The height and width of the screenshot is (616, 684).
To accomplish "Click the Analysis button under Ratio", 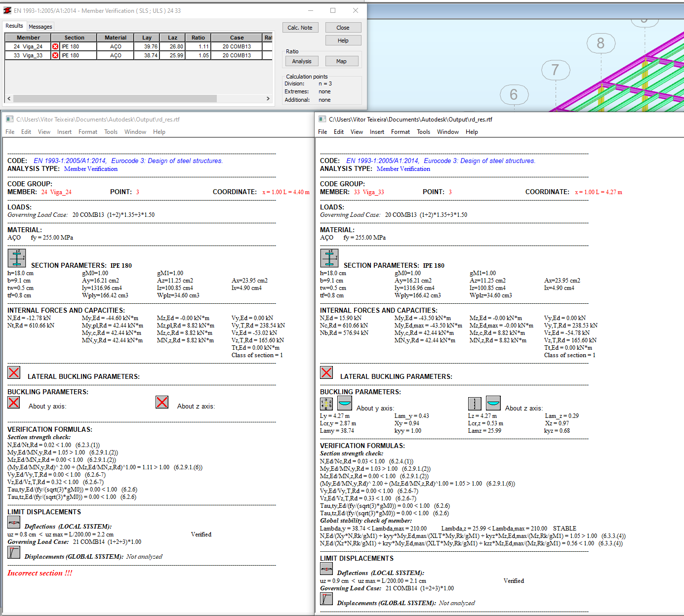I will click(302, 61).
